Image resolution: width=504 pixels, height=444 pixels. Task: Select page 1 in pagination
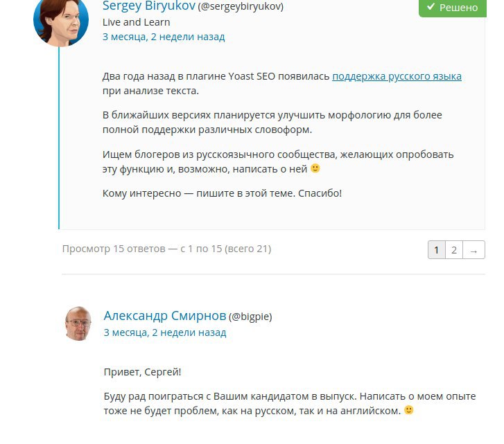(437, 250)
